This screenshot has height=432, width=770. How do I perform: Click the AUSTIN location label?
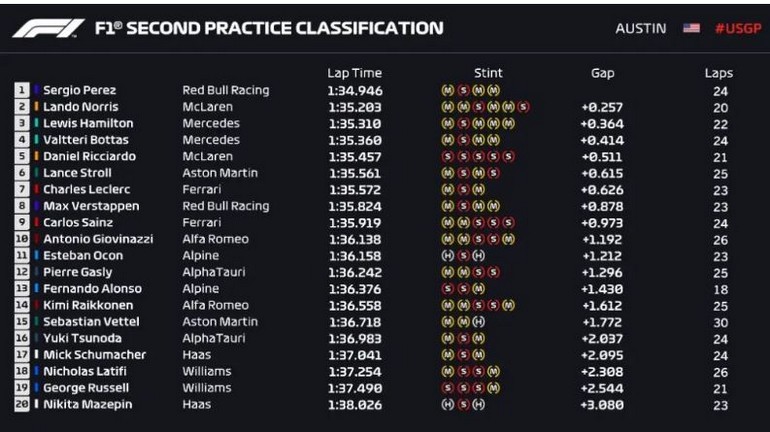(x=640, y=28)
